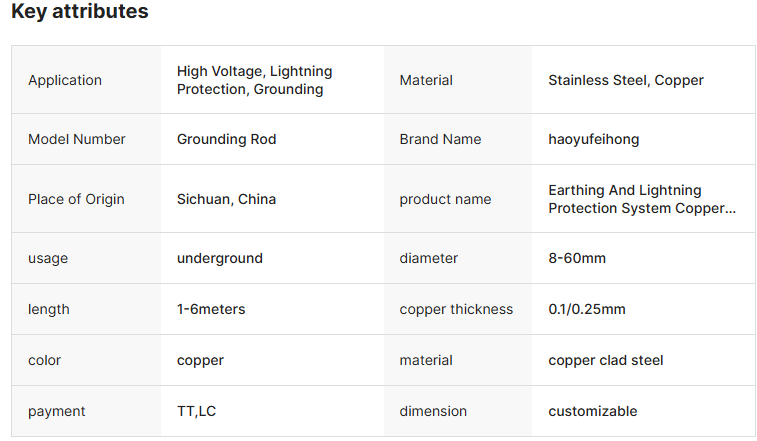
Task: Select the "Brand Name" label
Action: pos(440,139)
